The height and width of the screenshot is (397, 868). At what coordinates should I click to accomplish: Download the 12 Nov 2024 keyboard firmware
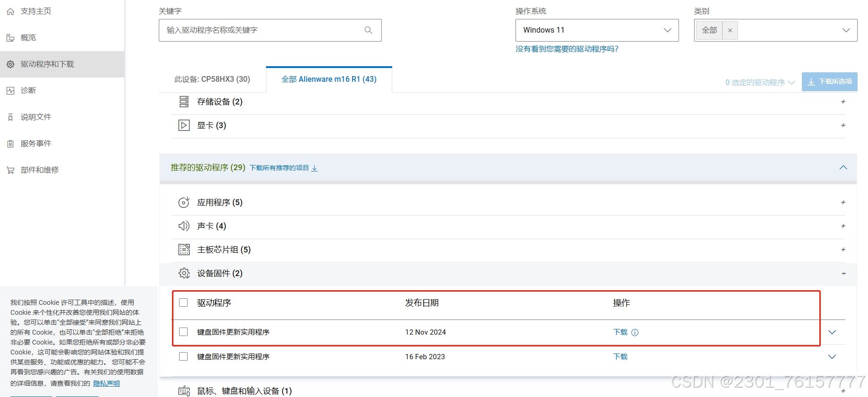pos(620,332)
